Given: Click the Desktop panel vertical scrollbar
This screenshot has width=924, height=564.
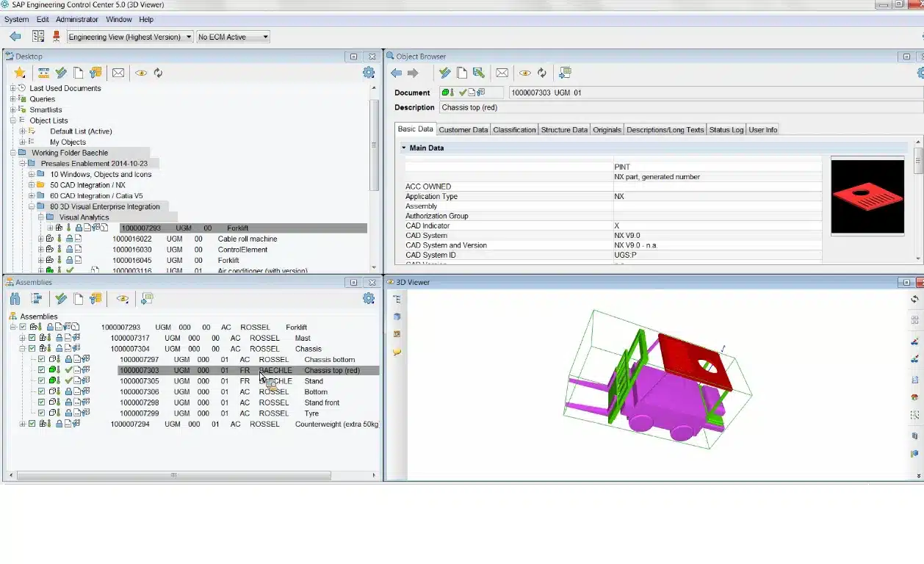Looking at the screenshot, I should [374, 145].
